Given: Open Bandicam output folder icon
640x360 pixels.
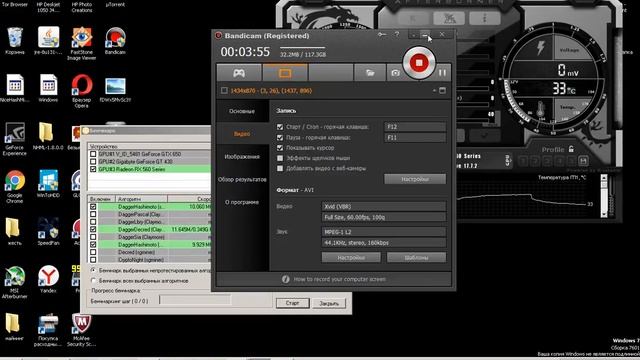Looking at the screenshot, I should coord(370,73).
